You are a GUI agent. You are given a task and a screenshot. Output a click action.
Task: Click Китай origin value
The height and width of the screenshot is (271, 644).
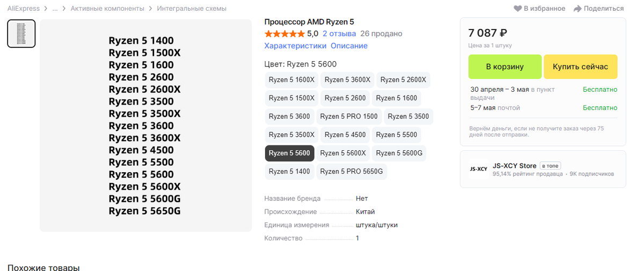pos(365,212)
